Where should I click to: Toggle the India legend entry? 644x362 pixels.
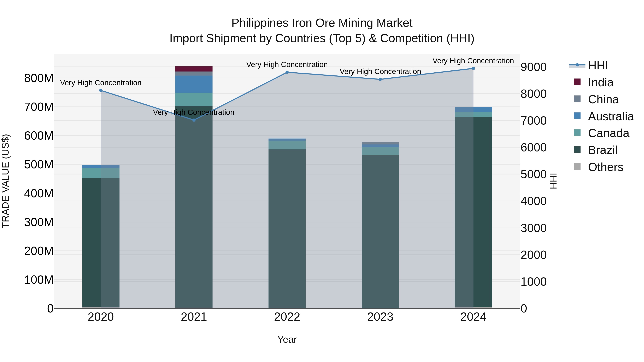pyautogui.click(x=594, y=82)
